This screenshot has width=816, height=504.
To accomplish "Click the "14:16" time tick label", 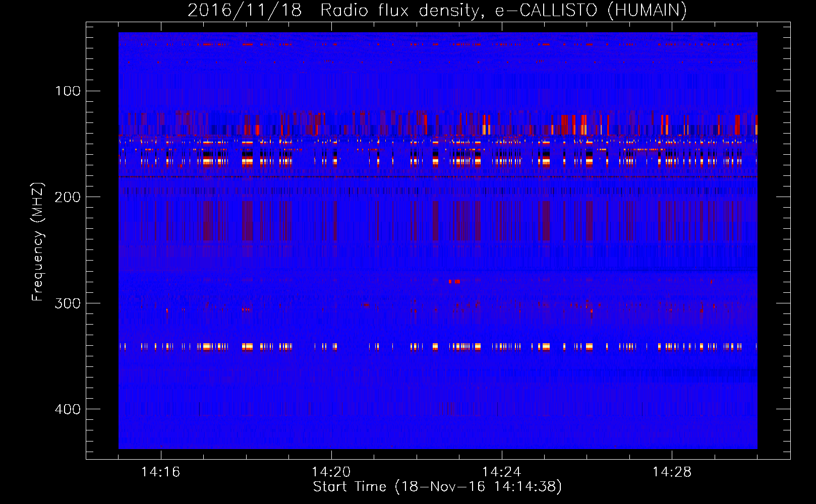I will 160,472.
